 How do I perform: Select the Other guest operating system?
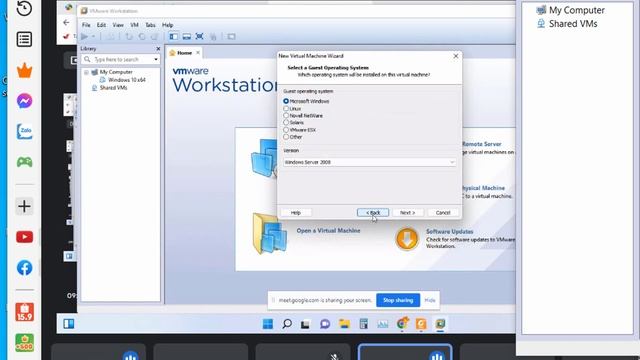(286, 137)
